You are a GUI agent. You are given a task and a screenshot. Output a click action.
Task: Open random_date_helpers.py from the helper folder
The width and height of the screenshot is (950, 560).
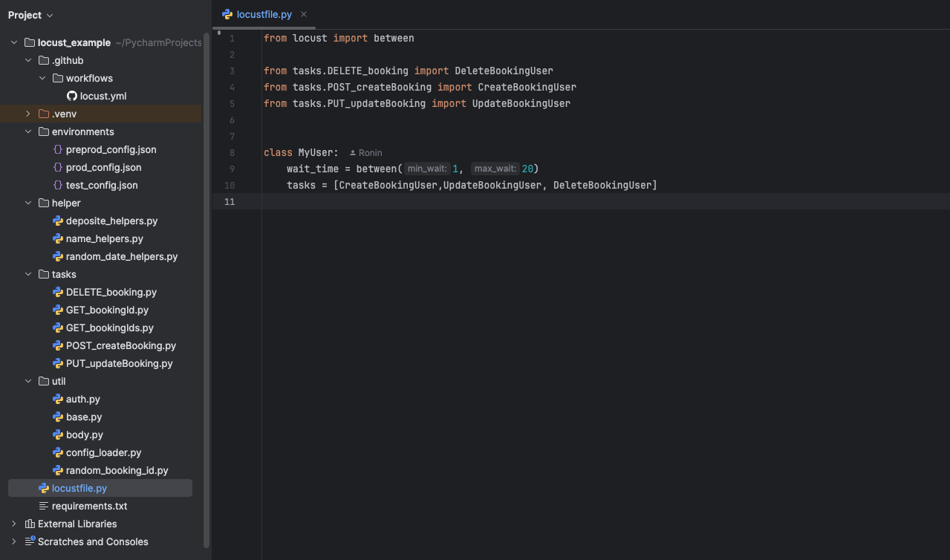coord(122,256)
